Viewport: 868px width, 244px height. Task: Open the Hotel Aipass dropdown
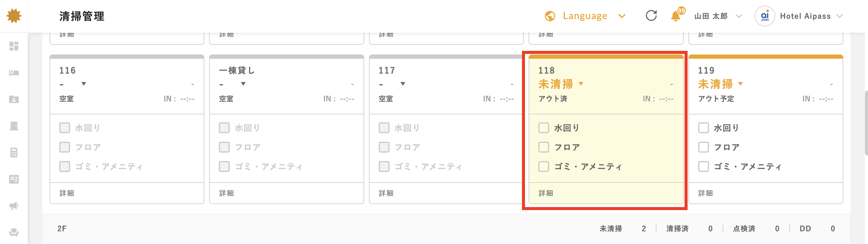click(811, 16)
